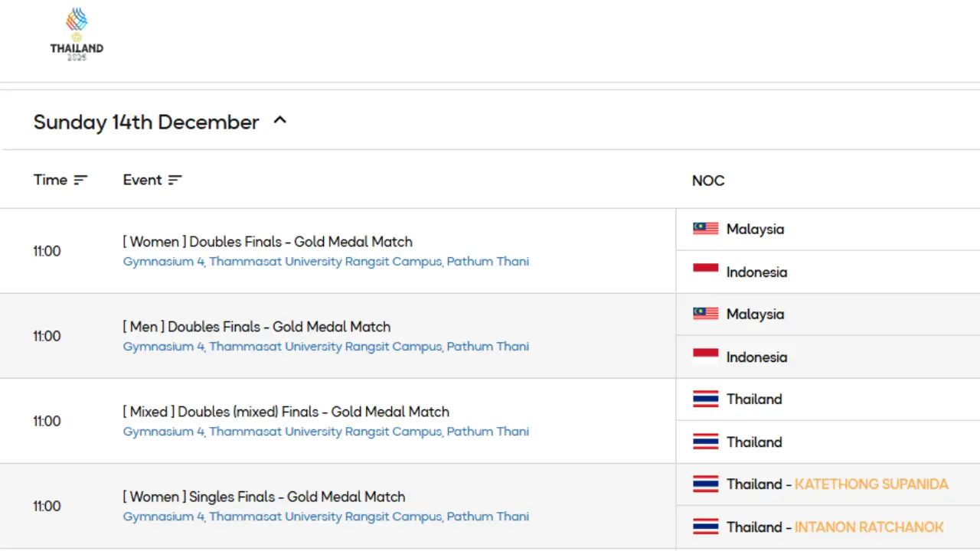Select the Malaysia flag beside Women's Doubles
Viewport: 980px width, 551px height.
pos(704,228)
